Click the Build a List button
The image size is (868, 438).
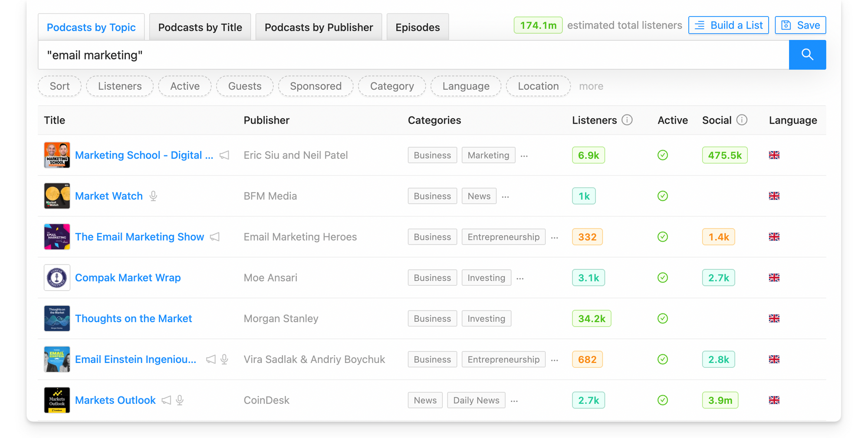coord(728,25)
